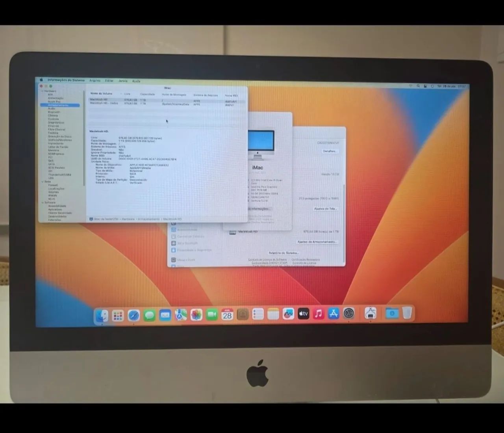Open the Photos app in Dock

(x=196, y=315)
